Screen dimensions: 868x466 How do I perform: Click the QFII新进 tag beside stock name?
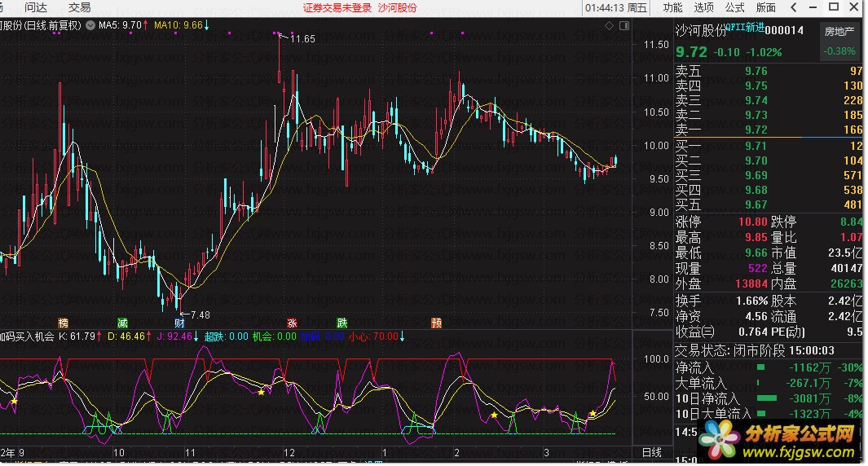[745, 28]
